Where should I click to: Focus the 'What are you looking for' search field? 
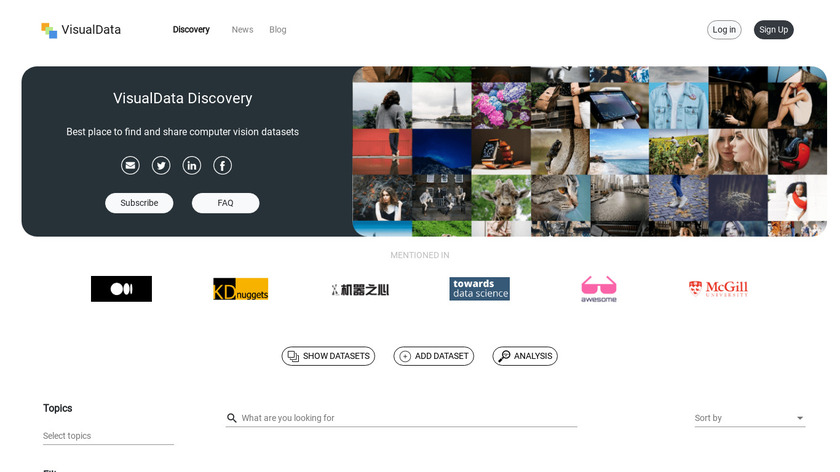[x=401, y=418]
